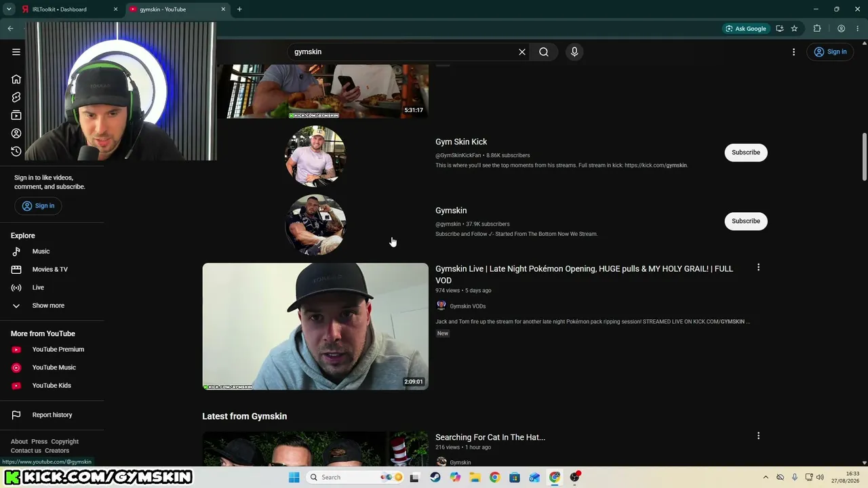
Task: Click the Gym Skin Kick channel avatar
Action: click(x=315, y=156)
